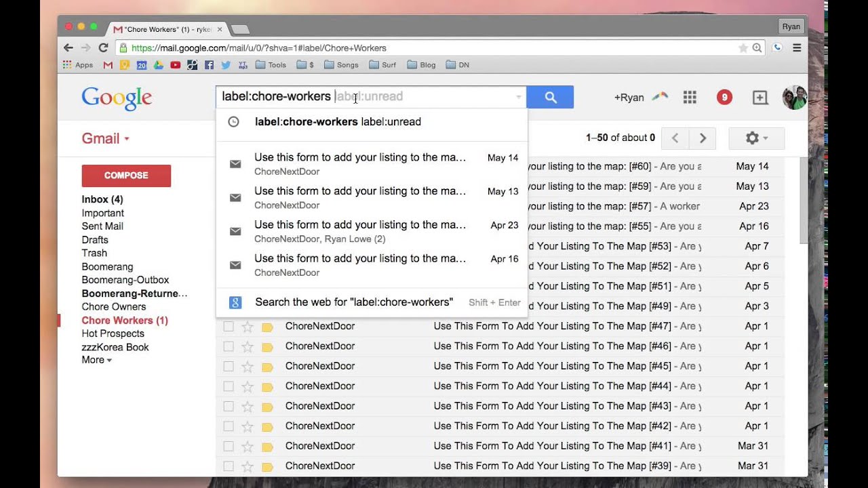Open the Google Keep bookmark icon
This screenshot has width=868, height=488.
[x=125, y=65]
